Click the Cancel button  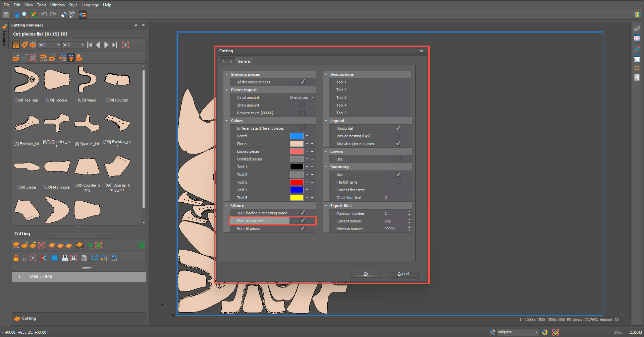[x=403, y=274]
